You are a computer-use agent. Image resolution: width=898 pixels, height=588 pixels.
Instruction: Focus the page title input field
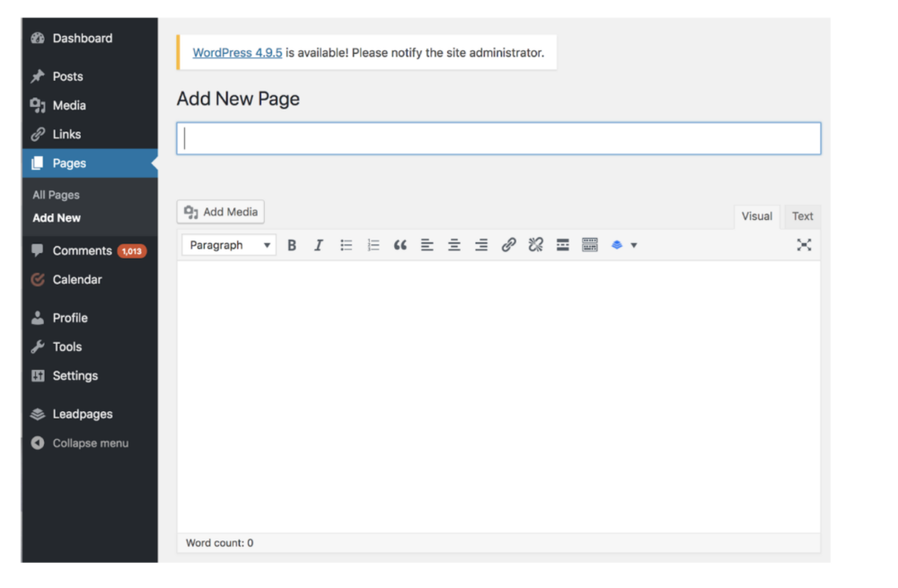498,138
